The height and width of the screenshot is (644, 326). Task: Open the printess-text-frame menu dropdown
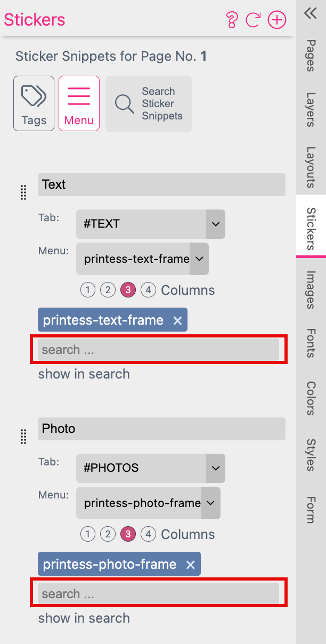click(142, 259)
